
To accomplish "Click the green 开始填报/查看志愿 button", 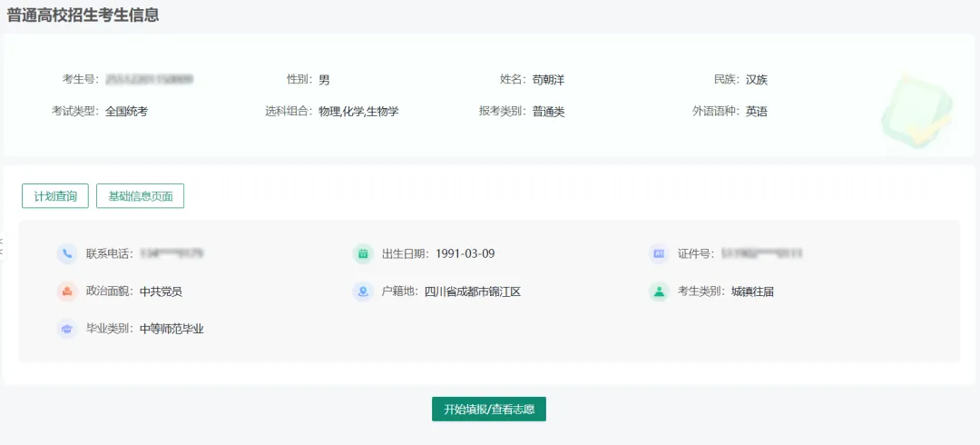I will 489,410.
